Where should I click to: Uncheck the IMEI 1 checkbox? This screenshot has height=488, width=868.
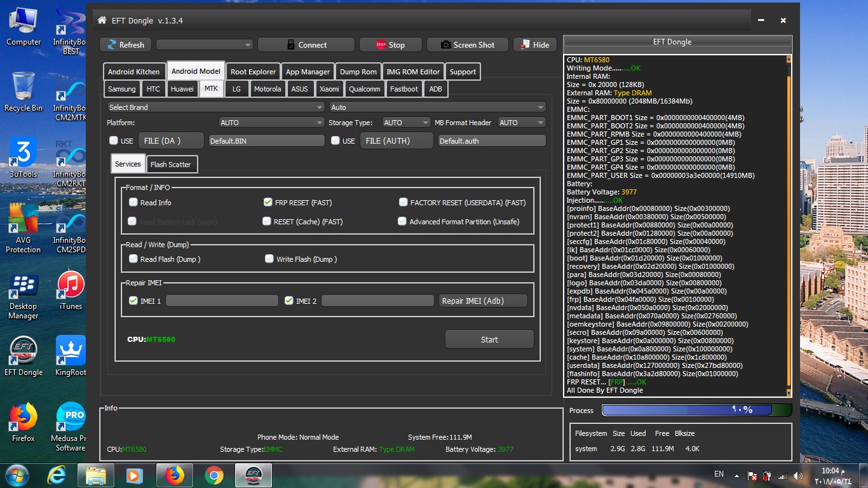coord(133,301)
